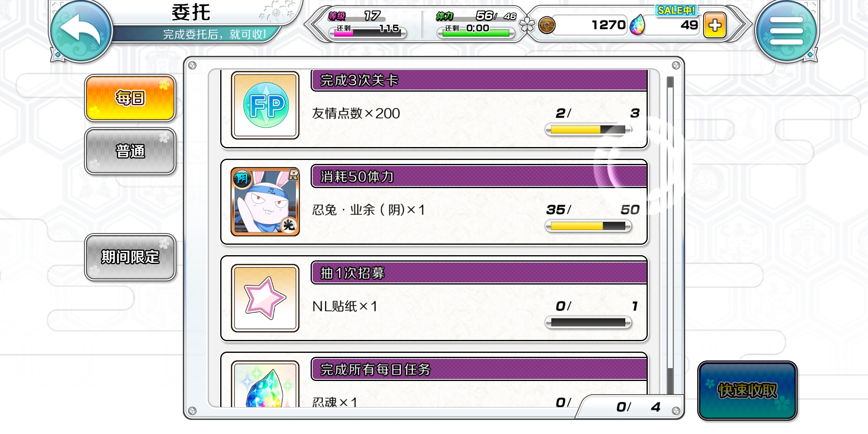This screenshot has width=868, height=434.
Task: Select the 完成所有每日任务 mission header
Action: click(x=479, y=370)
